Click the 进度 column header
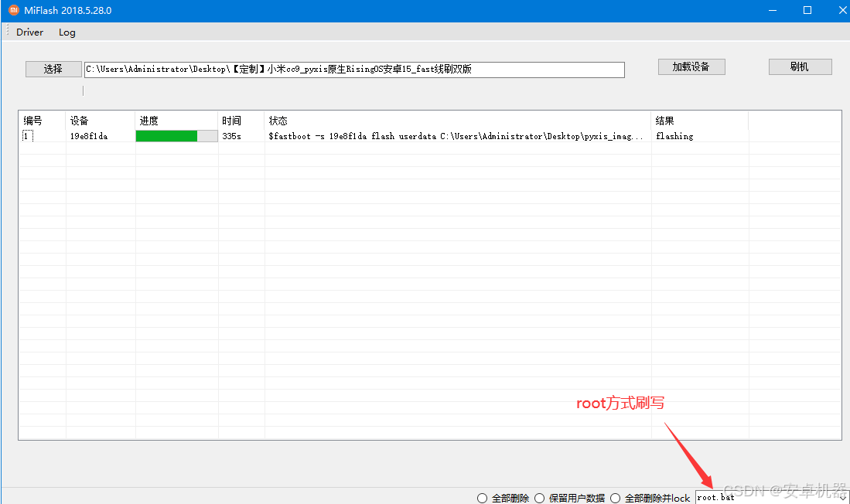Image resolution: width=850 pixels, height=504 pixels. [x=176, y=121]
